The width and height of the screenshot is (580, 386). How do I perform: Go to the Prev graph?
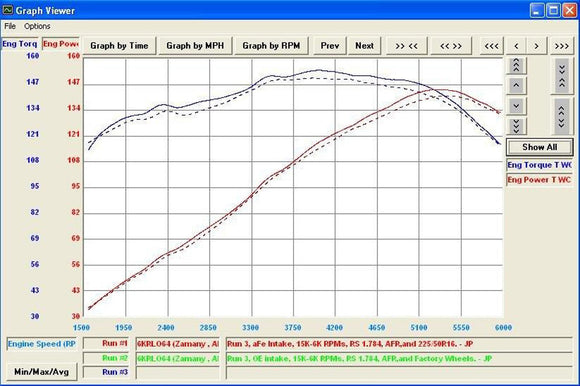click(330, 46)
